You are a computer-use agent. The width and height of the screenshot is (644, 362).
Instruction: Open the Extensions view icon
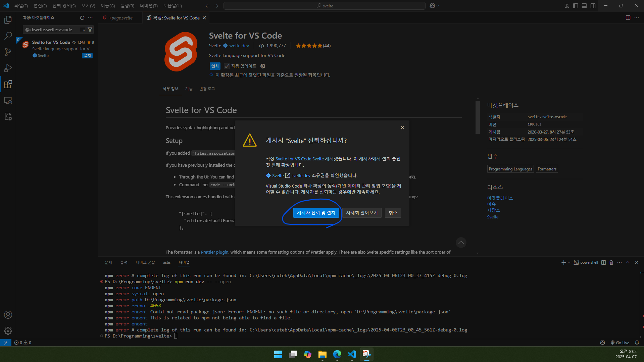(x=8, y=84)
